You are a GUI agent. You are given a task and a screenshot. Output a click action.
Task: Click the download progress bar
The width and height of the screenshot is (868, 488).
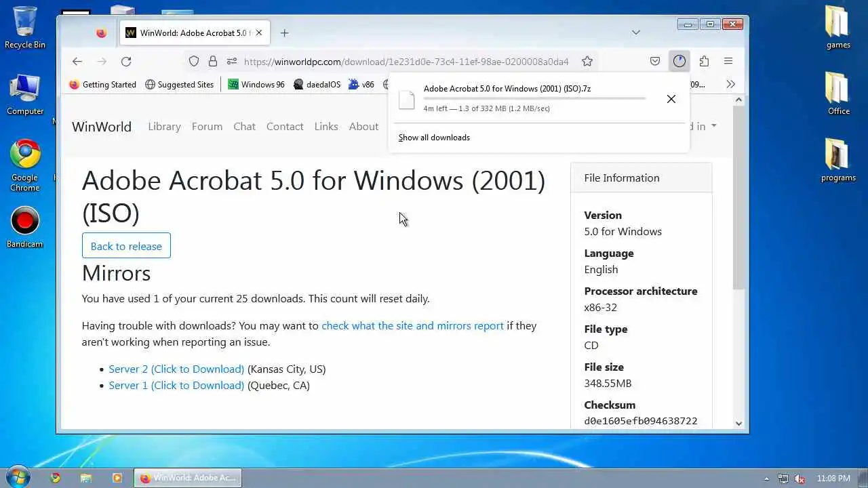point(534,98)
